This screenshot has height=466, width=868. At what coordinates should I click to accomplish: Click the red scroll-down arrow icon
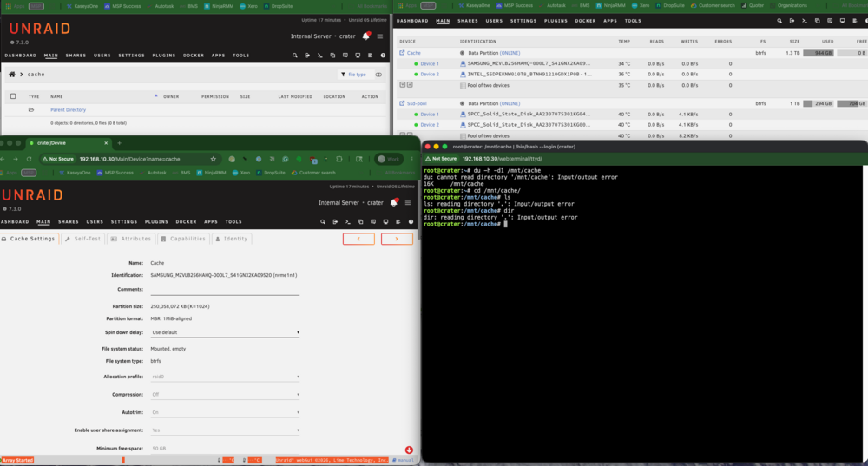click(409, 450)
